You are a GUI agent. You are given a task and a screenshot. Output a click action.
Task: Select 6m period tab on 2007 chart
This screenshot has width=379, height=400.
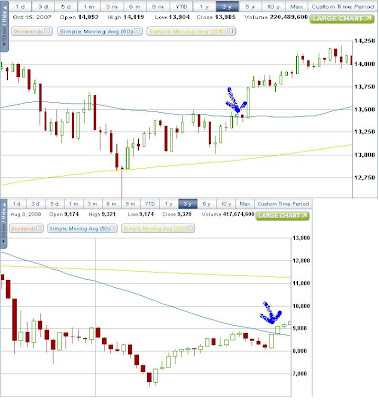pos(135,6)
